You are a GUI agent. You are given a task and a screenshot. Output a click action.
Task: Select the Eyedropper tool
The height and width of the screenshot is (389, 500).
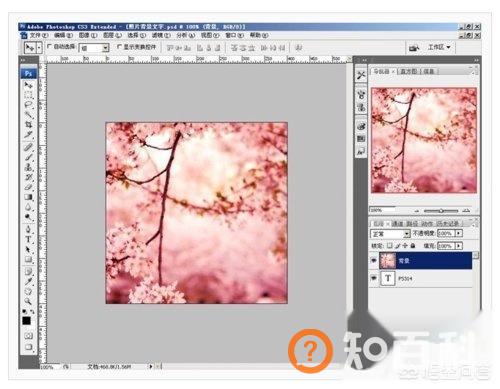29,281
